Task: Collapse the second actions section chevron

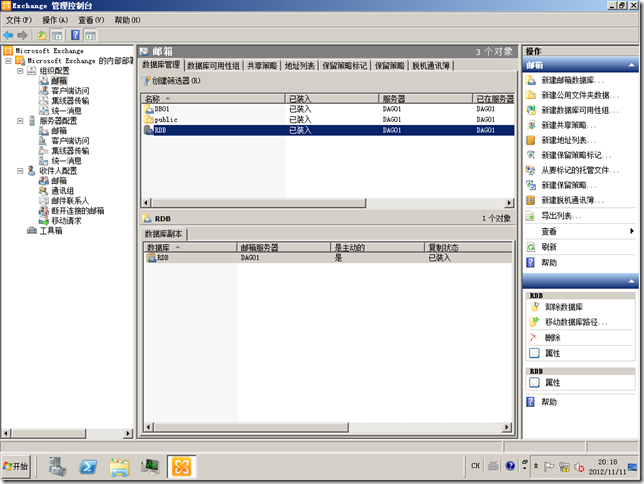Action: pos(631,281)
